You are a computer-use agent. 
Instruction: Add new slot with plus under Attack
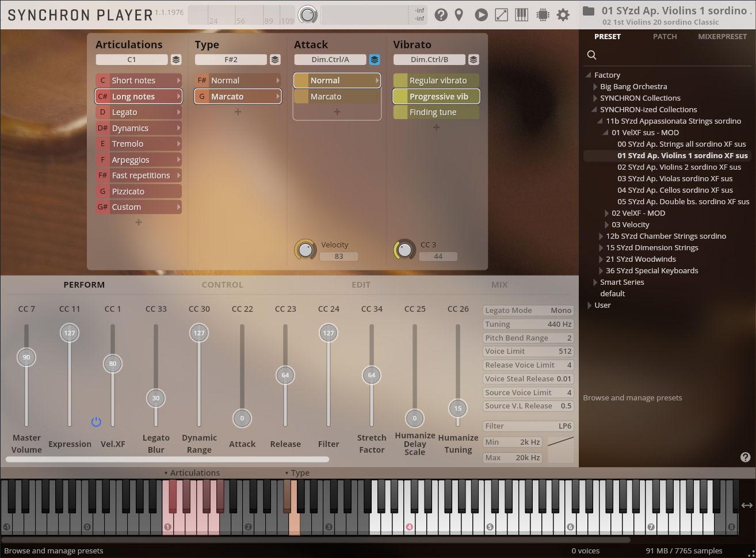337,112
